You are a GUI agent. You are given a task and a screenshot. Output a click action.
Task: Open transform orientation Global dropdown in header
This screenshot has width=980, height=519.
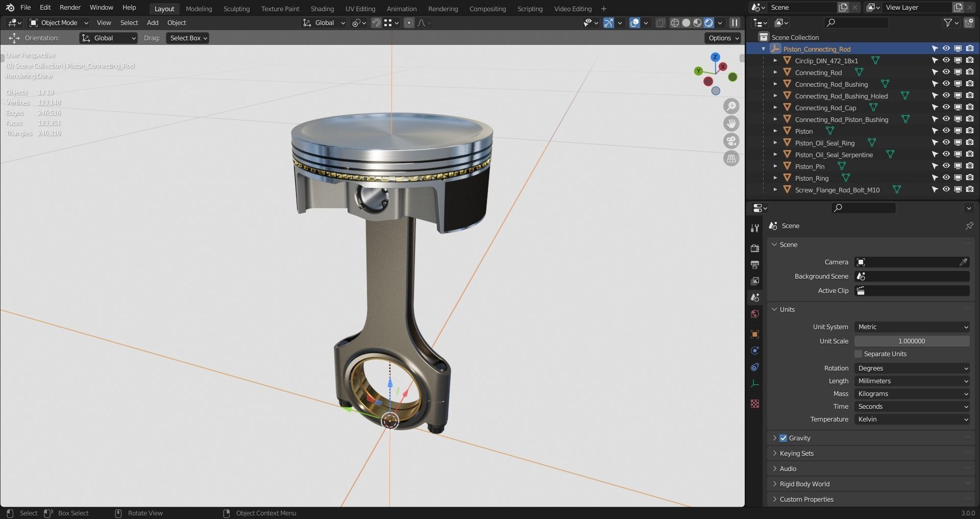click(324, 22)
